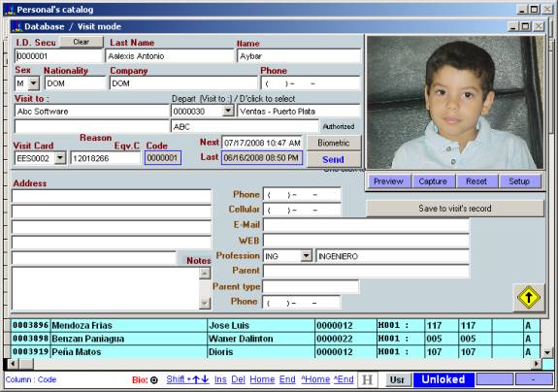
Task: Click the 0000022 code cell
Action: pyautogui.click(x=345, y=339)
